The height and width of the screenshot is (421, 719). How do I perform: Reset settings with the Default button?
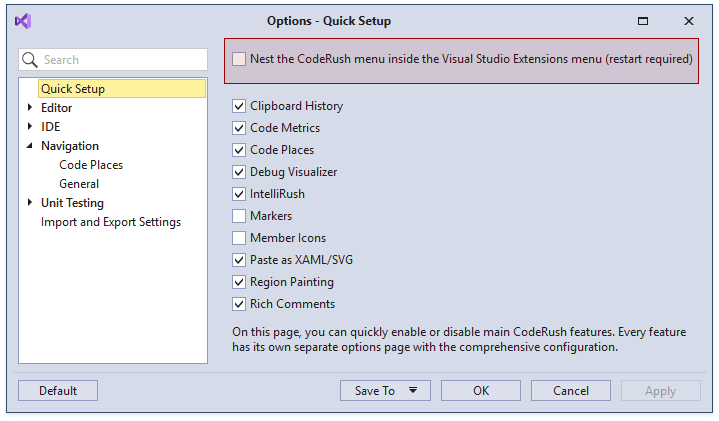coord(58,391)
